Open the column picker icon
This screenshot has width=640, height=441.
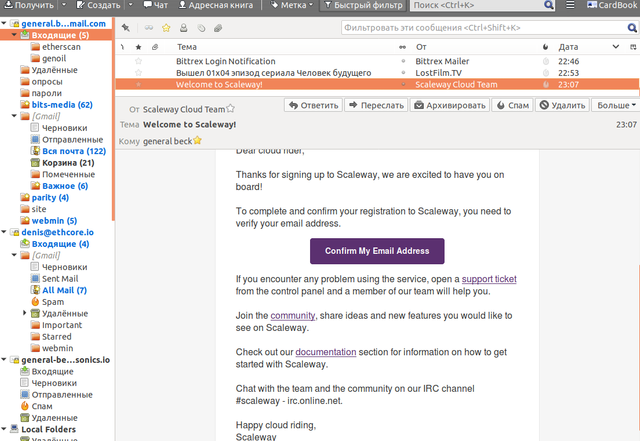click(633, 47)
